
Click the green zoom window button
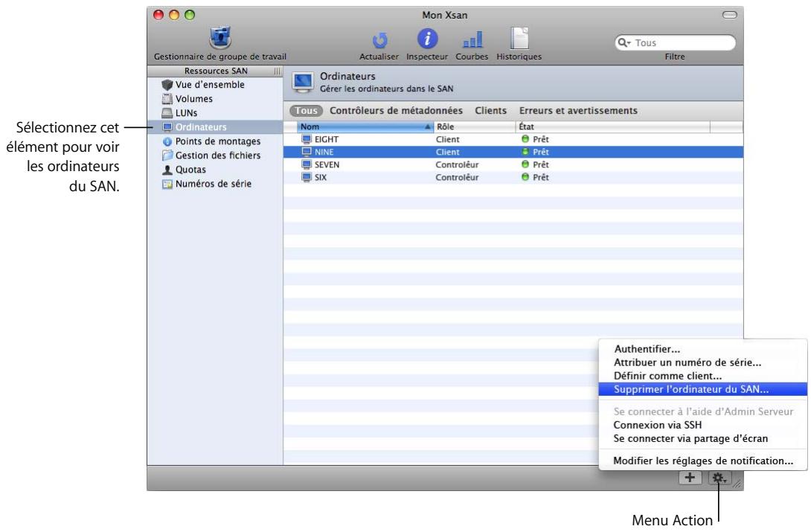[190, 15]
